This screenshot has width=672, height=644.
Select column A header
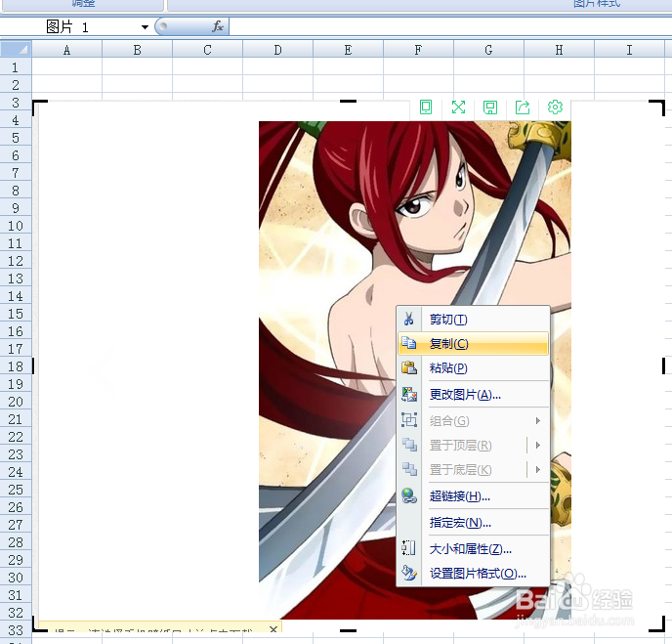(66, 50)
